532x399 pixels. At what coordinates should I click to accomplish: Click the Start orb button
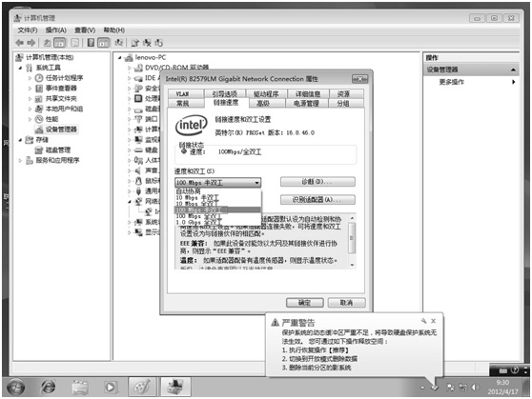pyautogui.click(x=15, y=387)
